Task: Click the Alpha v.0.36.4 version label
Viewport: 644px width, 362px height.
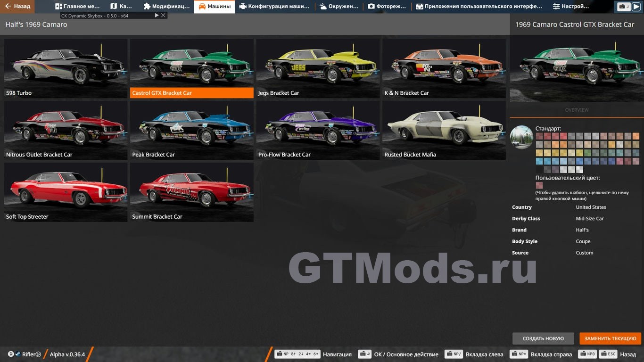Action: point(67,354)
